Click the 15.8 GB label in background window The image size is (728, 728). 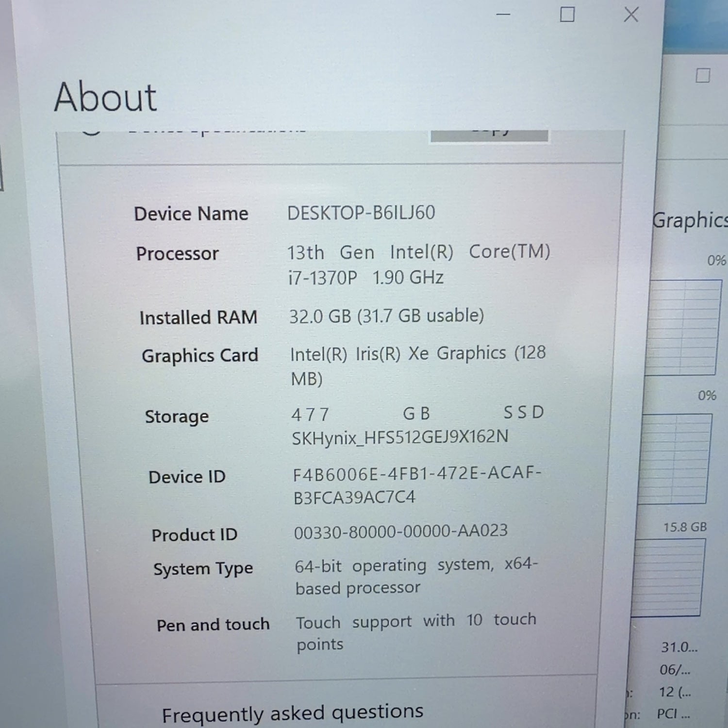point(685,527)
